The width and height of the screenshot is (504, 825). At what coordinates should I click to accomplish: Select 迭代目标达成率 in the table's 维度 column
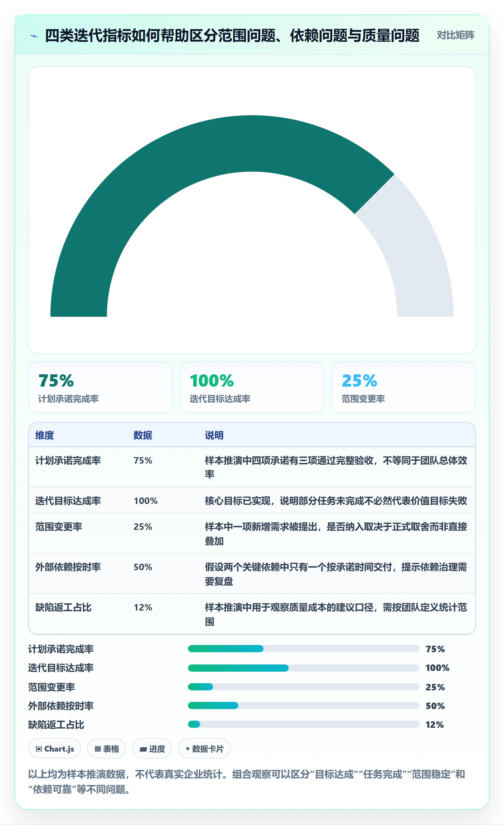(x=68, y=501)
